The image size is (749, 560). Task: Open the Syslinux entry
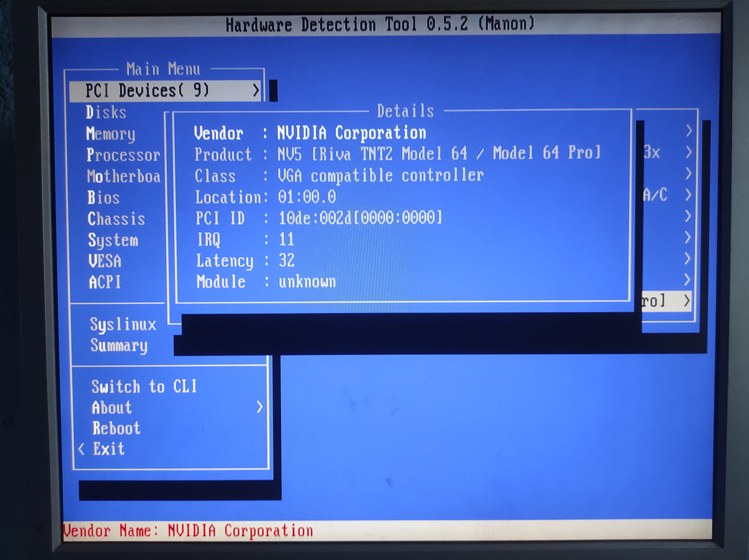pyautogui.click(x=123, y=325)
